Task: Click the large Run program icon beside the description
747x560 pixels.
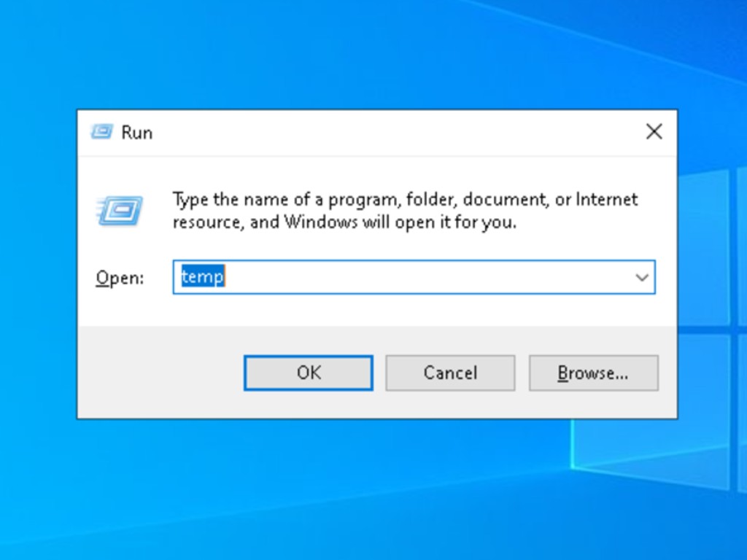Action: (x=120, y=210)
